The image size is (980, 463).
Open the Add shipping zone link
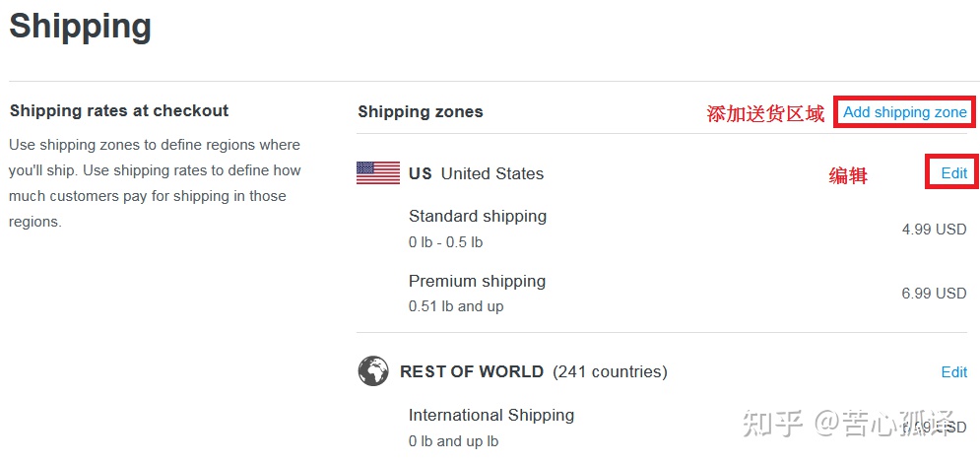pyautogui.click(x=905, y=112)
